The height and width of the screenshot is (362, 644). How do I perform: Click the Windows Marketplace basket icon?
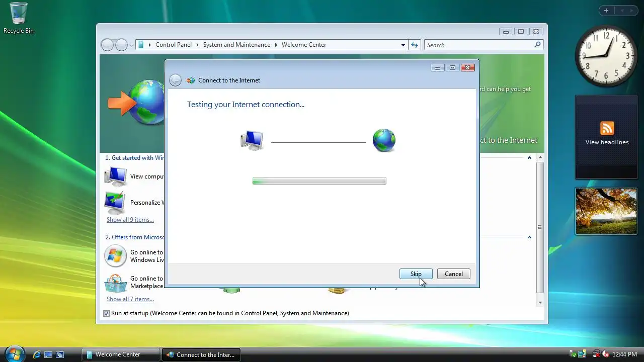coord(115,283)
